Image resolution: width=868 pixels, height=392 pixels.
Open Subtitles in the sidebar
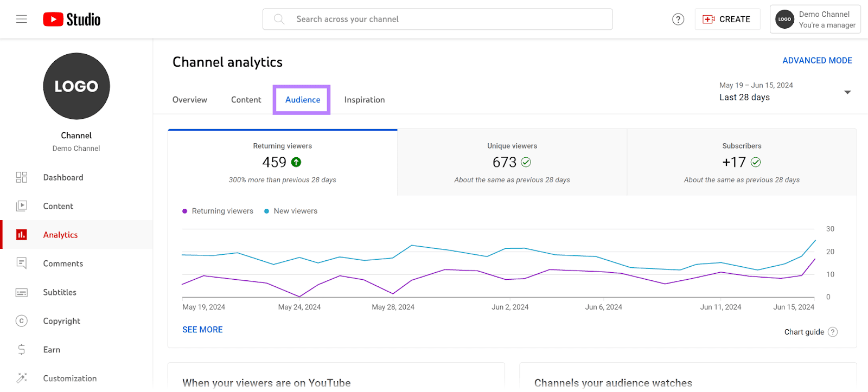click(x=60, y=292)
